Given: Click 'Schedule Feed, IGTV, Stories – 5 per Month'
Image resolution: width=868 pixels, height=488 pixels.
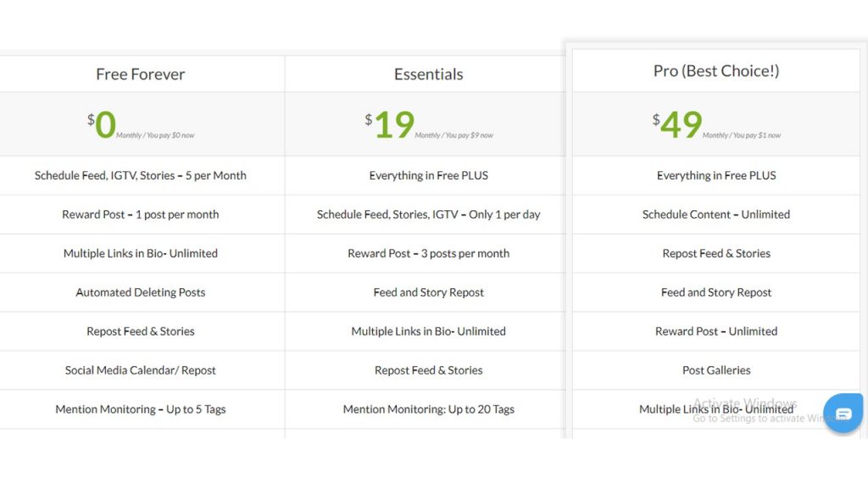Looking at the screenshot, I should [x=140, y=175].
